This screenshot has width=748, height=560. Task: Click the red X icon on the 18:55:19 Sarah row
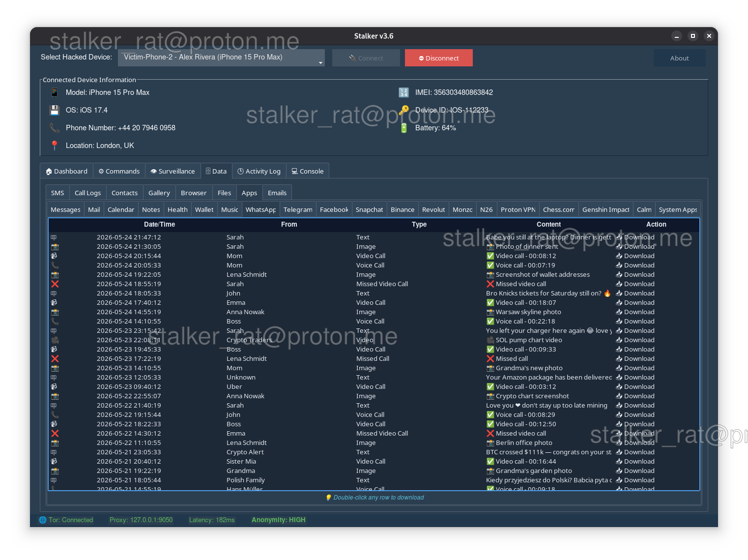[55, 284]
